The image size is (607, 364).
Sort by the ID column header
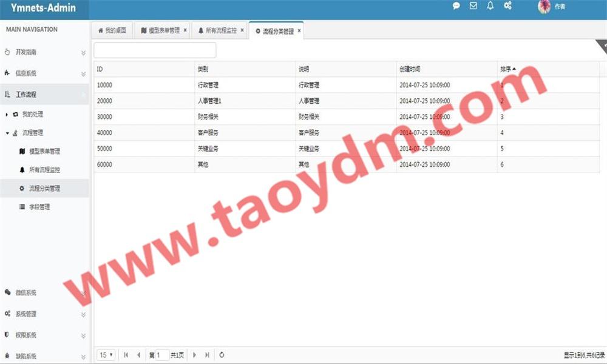144,69
